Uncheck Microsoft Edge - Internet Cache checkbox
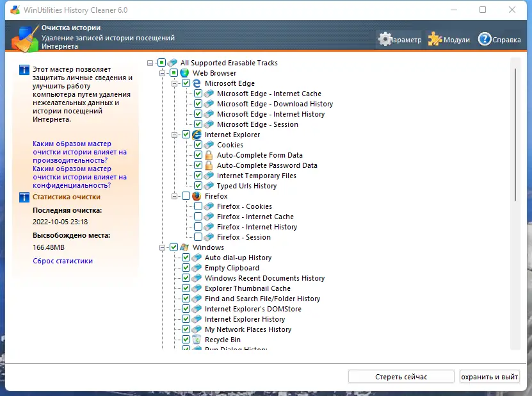This screenshot has width=532, height=396. coord(198,94)
